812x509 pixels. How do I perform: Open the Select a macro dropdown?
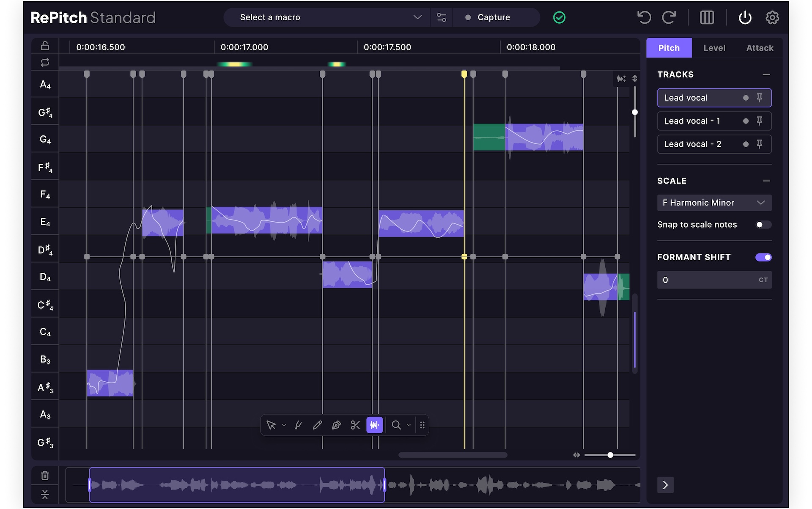tap(326, 17)
